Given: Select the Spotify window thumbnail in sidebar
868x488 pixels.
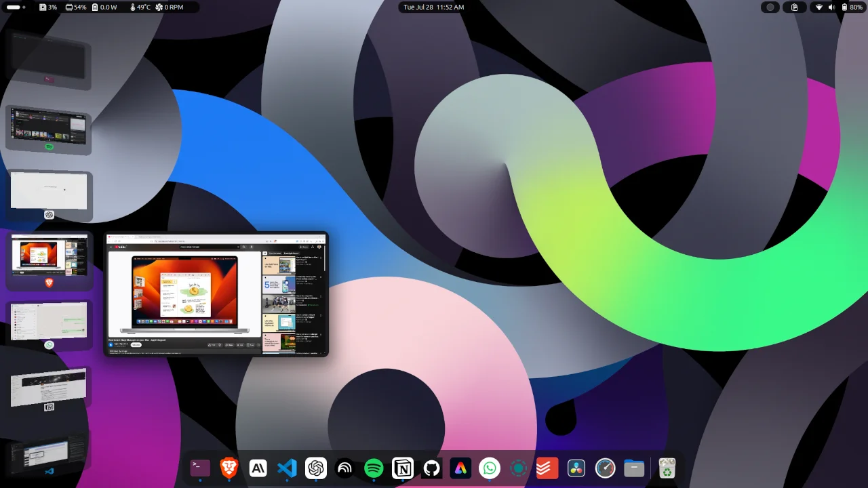Looking at the screenshot, I should coord(49,129).
